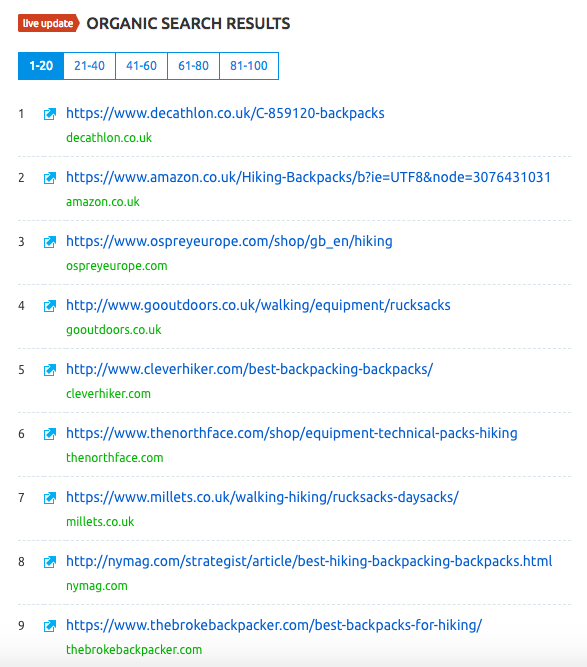Open external link icon for decathlon result

pyautogui.click(x=50, y=114)
